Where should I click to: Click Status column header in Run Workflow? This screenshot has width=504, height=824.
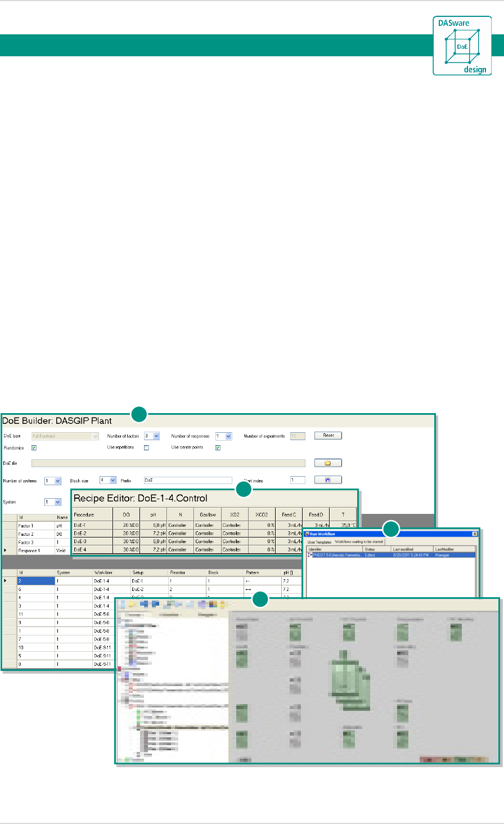coord(377,549)
